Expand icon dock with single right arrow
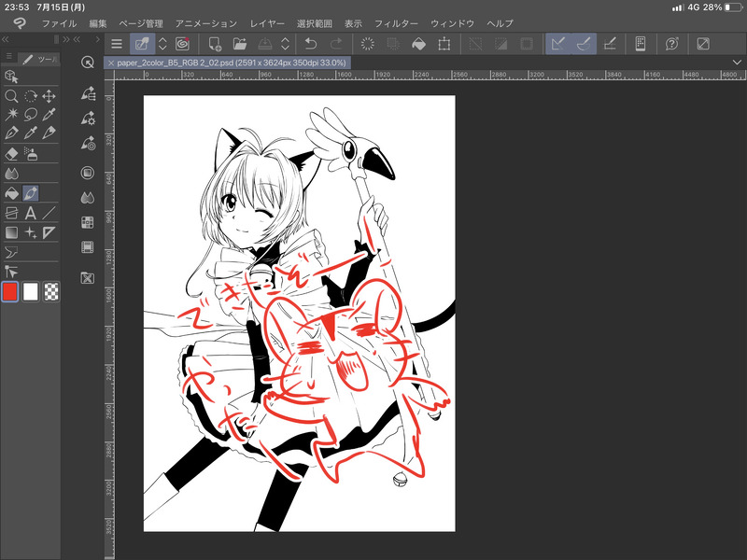 98,39
